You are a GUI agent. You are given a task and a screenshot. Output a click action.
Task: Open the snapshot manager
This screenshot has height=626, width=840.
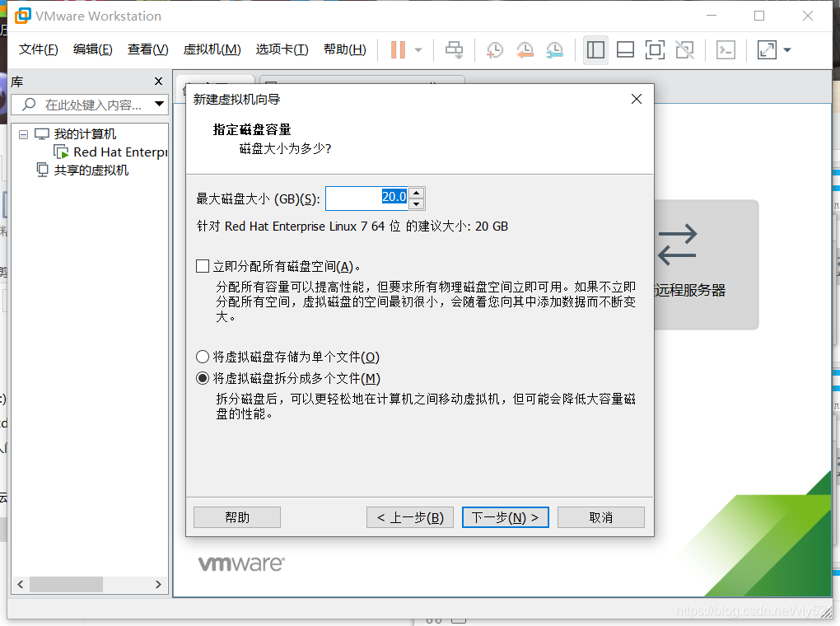554,50
